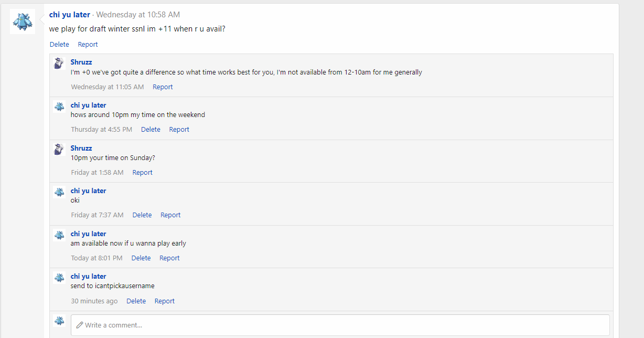Delete the 'oki' comment
This screenshot has width=644, height=338.
142,215
